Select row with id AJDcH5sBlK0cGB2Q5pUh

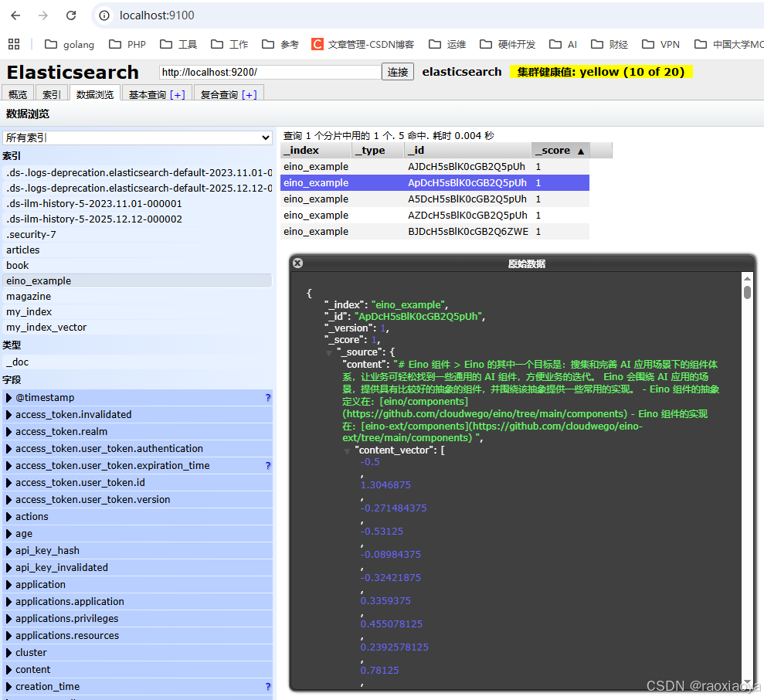coord(435,167)
